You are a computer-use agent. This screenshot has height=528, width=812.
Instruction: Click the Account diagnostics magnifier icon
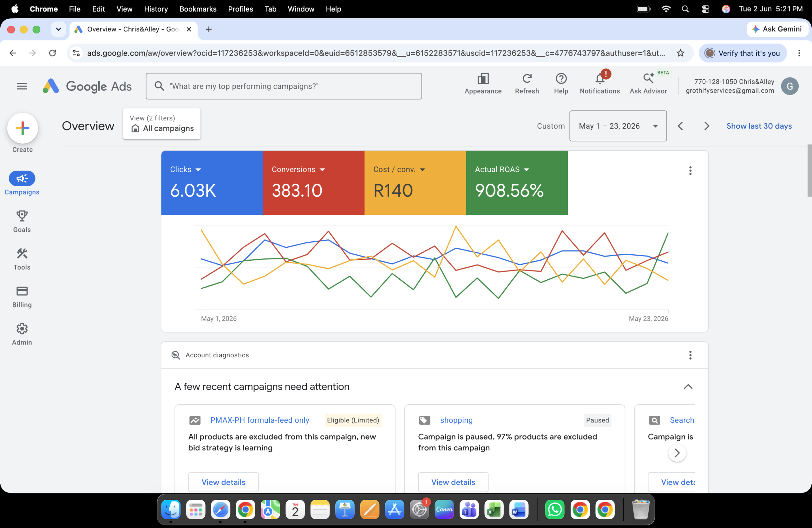[x=175, y=355]
